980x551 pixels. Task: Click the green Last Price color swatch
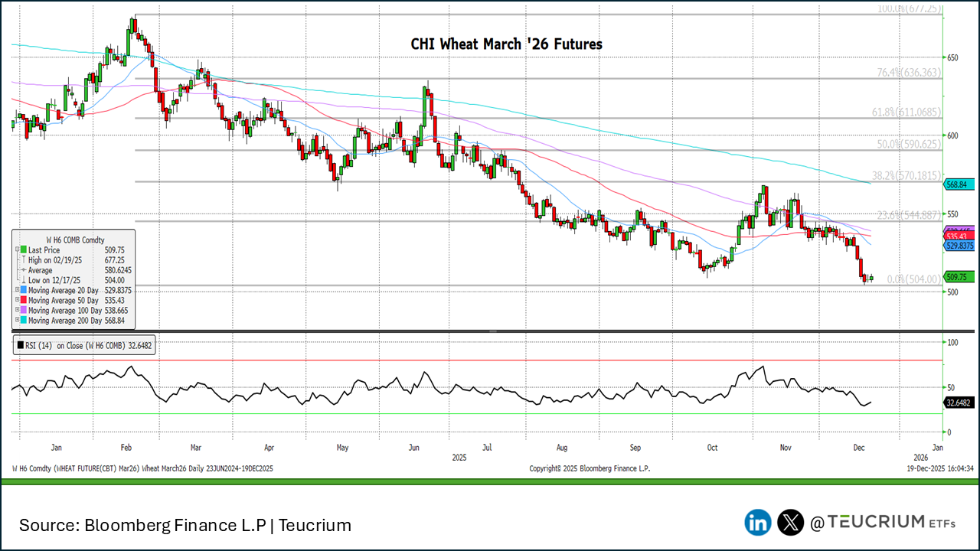(x=22, y=249)
